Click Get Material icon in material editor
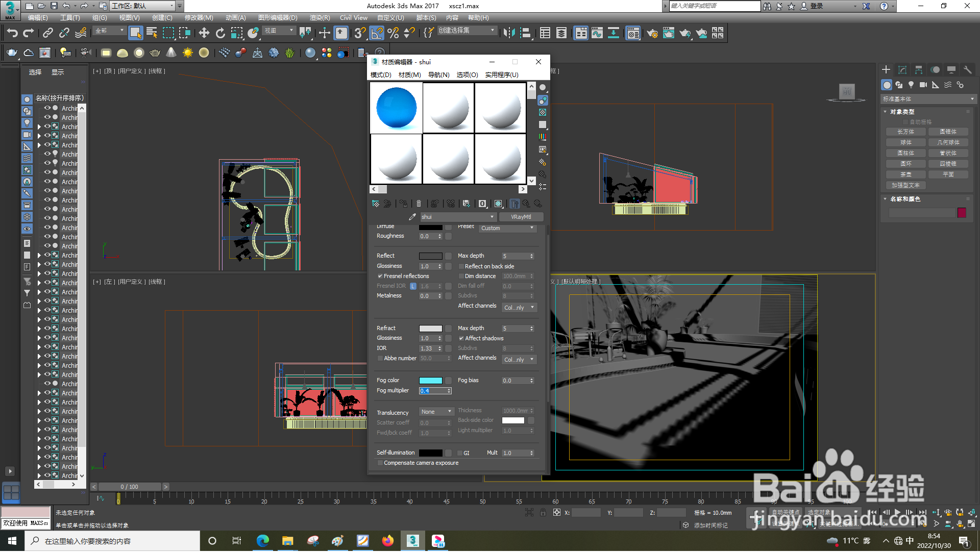The width and height of the screenshot is (980, 552). tap(376, 204)
